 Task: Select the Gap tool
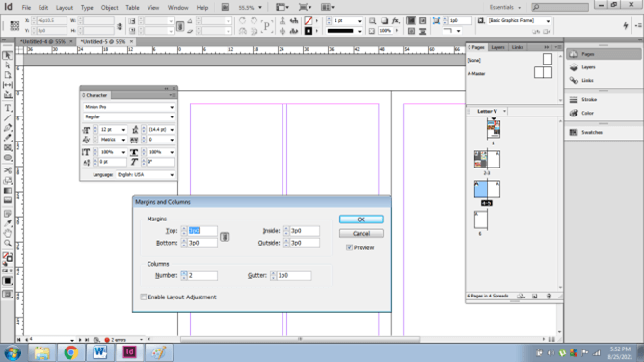(x=8, y=85)
